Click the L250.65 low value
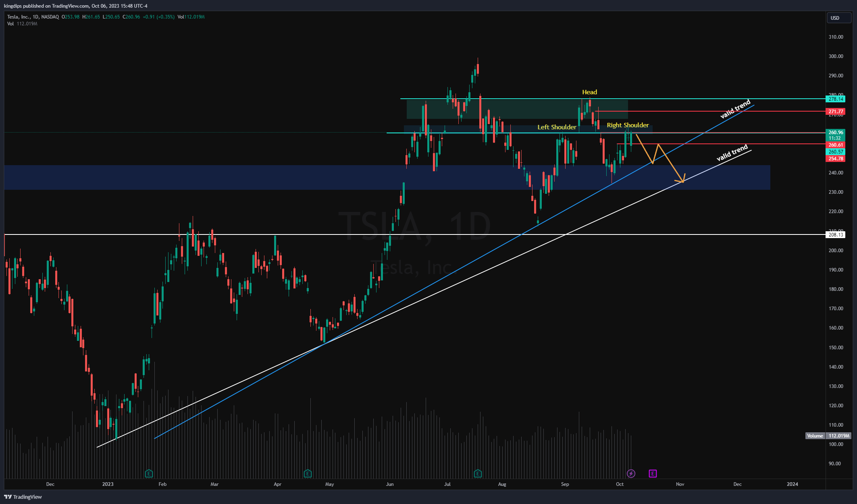The height and width of the screenshot is (504, 857). click(x=111, y=17)
